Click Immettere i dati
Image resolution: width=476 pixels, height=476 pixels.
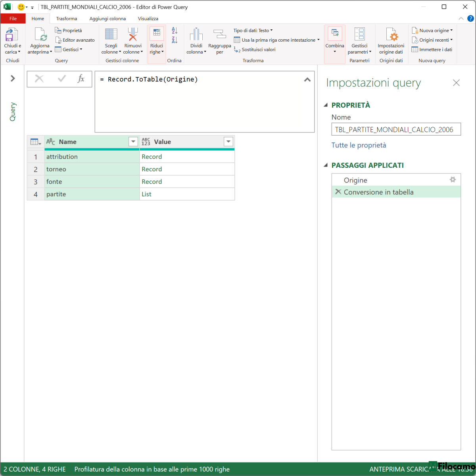click(x=432, y=50)
